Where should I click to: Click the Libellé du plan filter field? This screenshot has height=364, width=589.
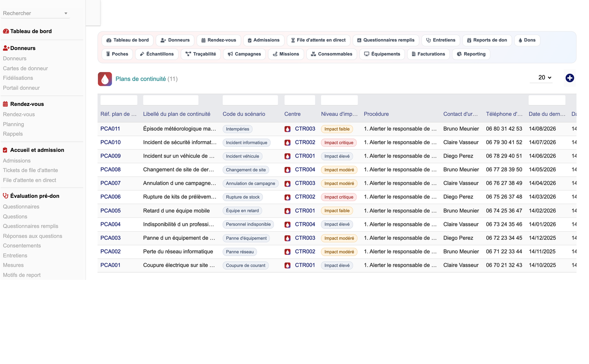point(171,100)
